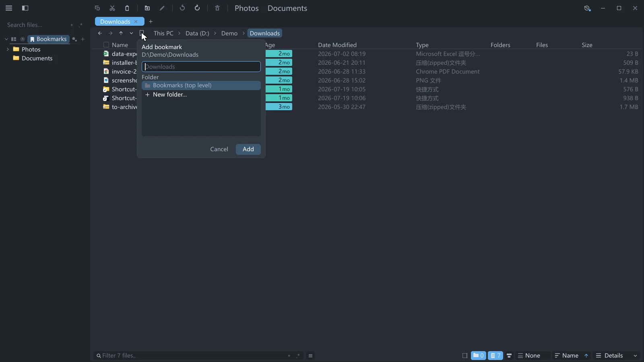Open the settings icon near window controls

tap(587, 8)
